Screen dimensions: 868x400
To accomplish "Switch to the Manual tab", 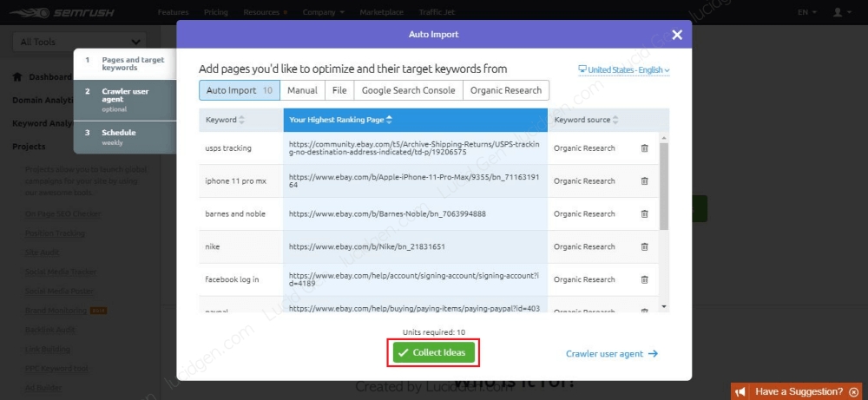I will point(302,90).
